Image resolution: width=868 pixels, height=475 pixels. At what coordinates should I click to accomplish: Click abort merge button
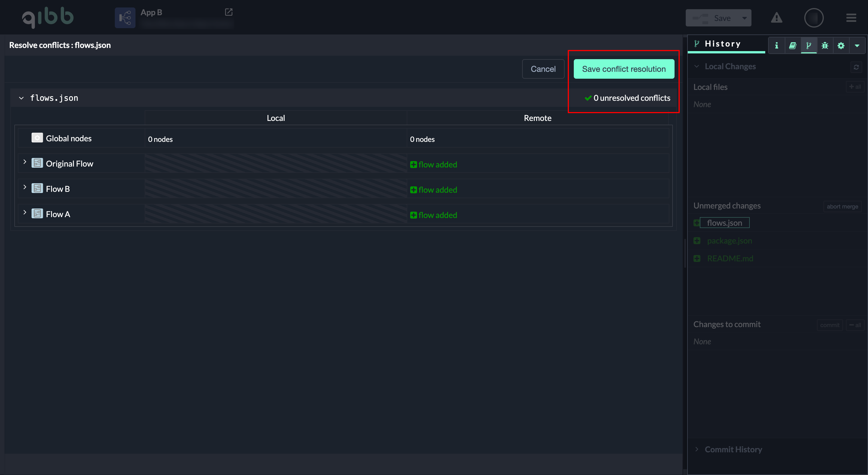[x=842, y=206]
